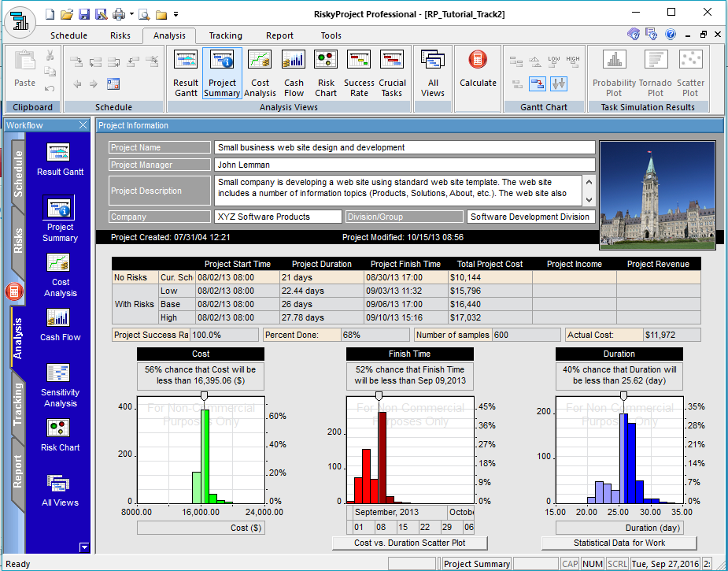Screen dimensions: 728x571
Task: Click the Division/Group field value
Action: point(530,217)
